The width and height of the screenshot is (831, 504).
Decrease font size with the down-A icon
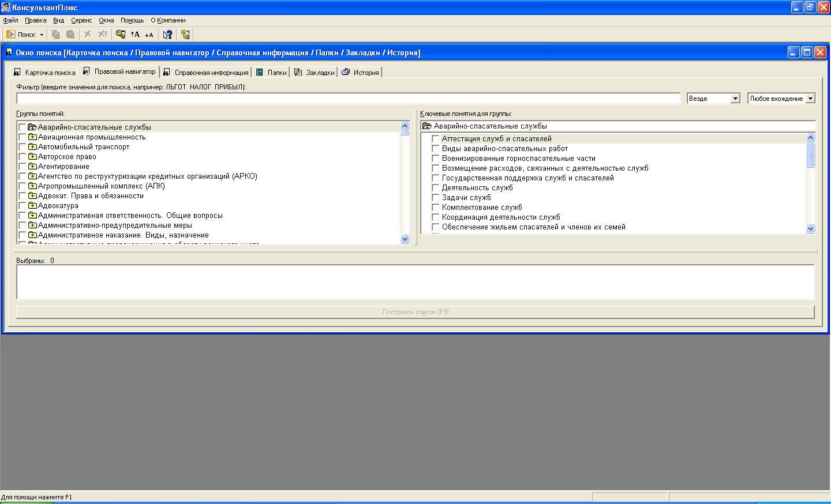click(x=149, y=35)
